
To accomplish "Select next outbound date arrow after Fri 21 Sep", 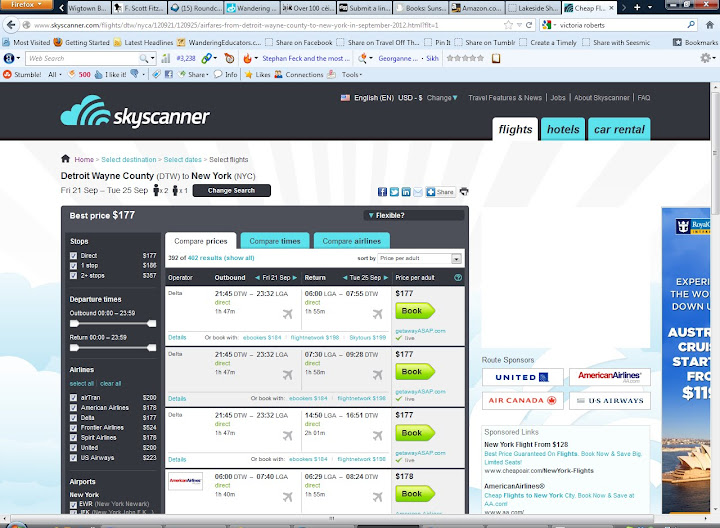I will click(295, 277).
